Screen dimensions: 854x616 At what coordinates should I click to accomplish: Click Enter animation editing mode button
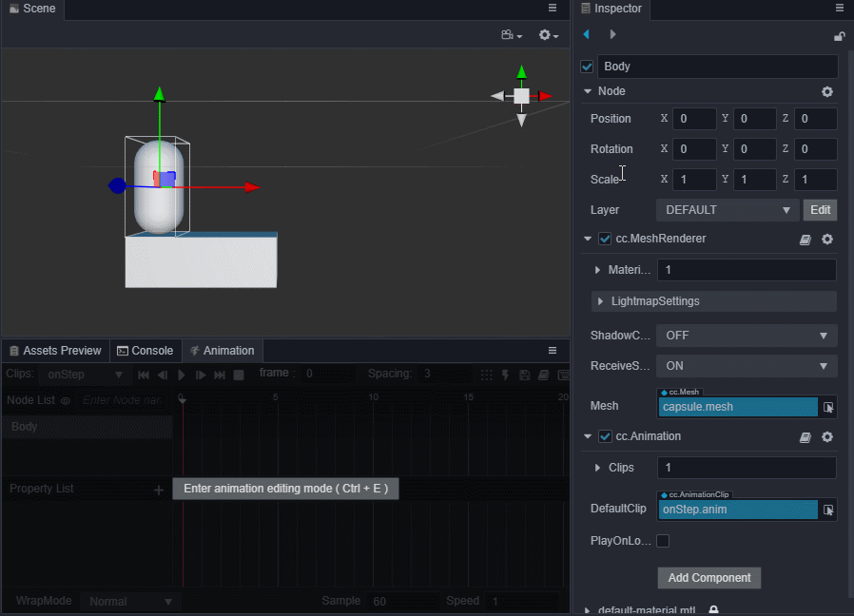[x=286, y=489]
